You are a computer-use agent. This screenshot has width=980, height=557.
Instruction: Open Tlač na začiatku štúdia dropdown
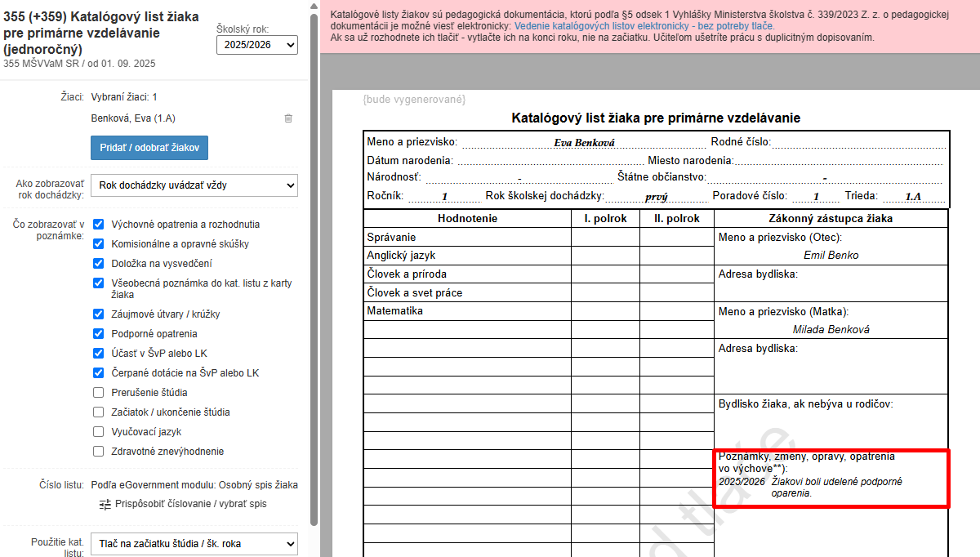pos(194,543)
